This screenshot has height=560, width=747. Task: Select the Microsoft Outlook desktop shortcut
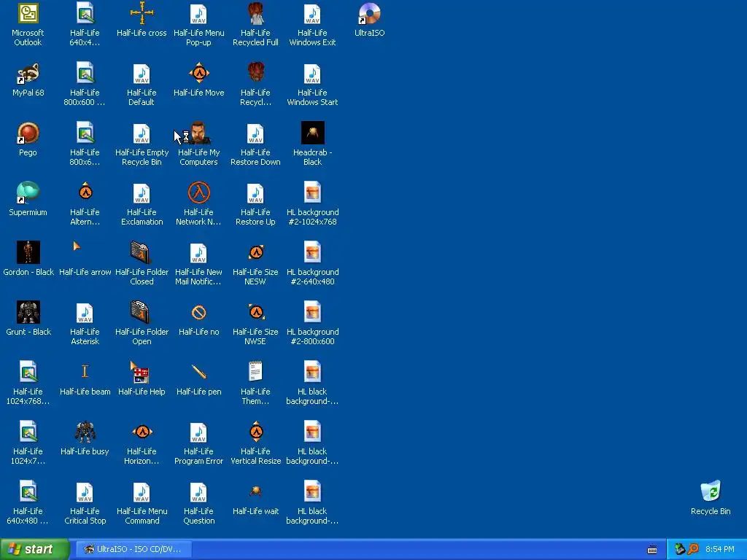28,24
